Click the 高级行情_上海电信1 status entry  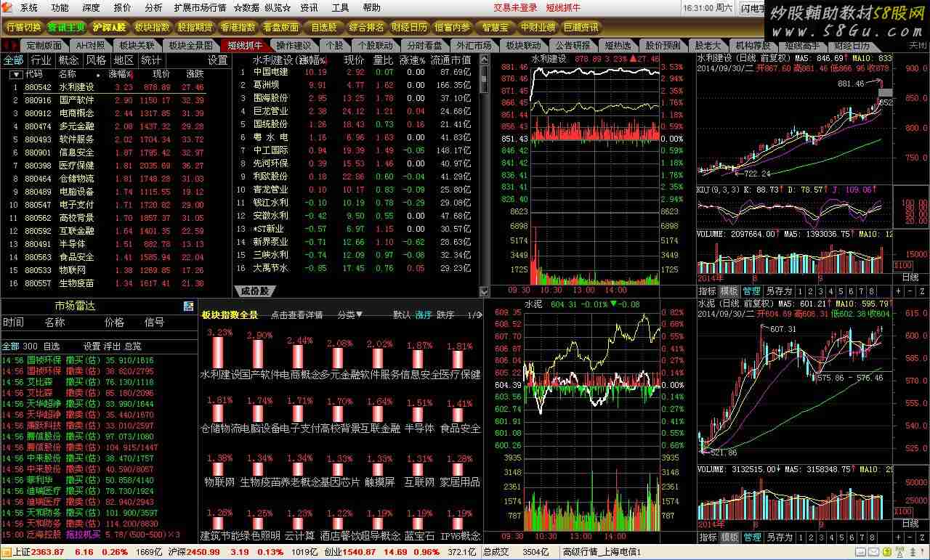[x=602, y=552]
